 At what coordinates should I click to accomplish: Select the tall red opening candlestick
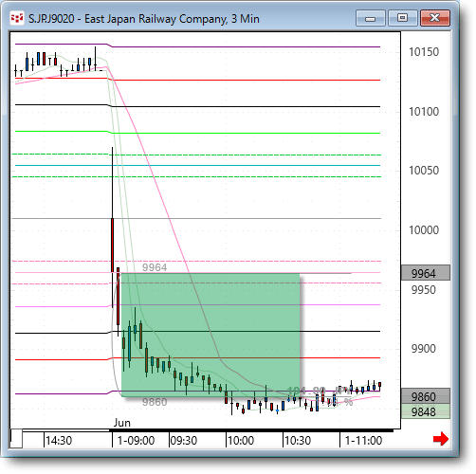pyautogui.click(x=112, y=246)
